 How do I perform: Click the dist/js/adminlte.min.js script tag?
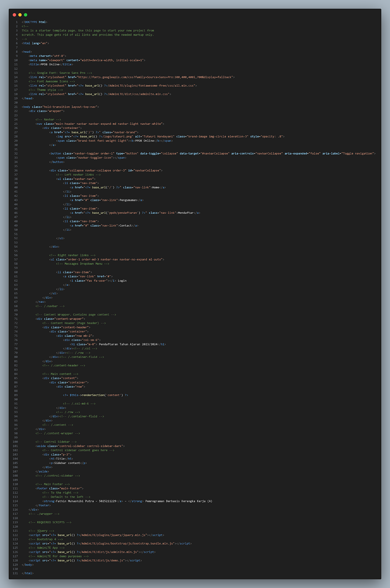[x=92, y=552]
